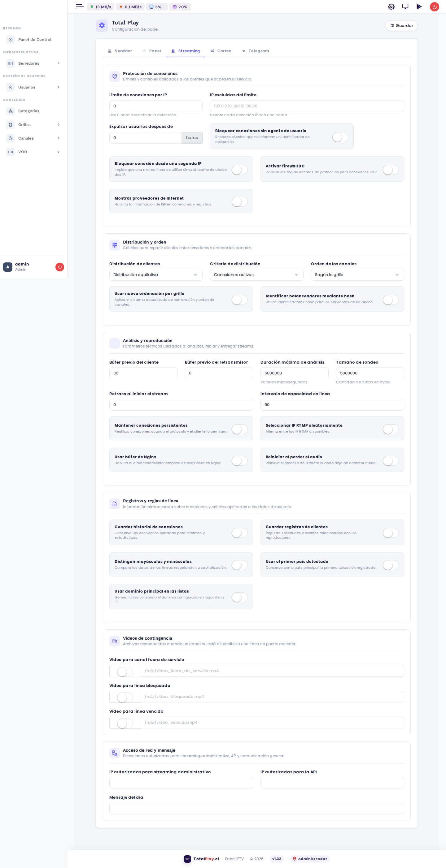Toggle Bloquear conexión desde una segunda IP
Image resolution: width=446 pixels, height=868 pixels.
pos(239,170)
